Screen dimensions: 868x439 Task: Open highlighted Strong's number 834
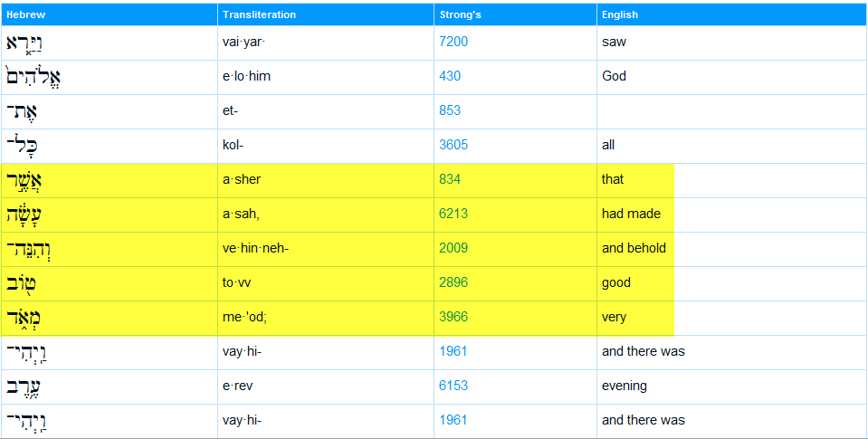[x=450, y=179]
